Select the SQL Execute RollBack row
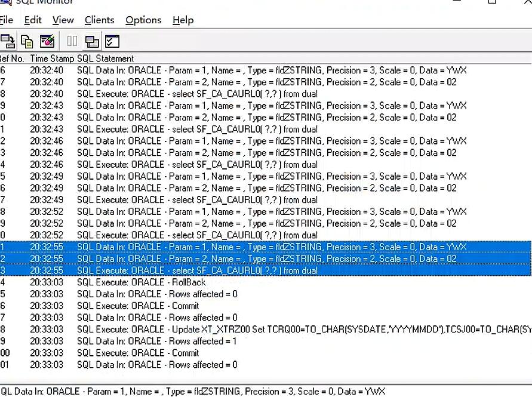The height and width of the screenshot is (397, 532). coord(266,282)
